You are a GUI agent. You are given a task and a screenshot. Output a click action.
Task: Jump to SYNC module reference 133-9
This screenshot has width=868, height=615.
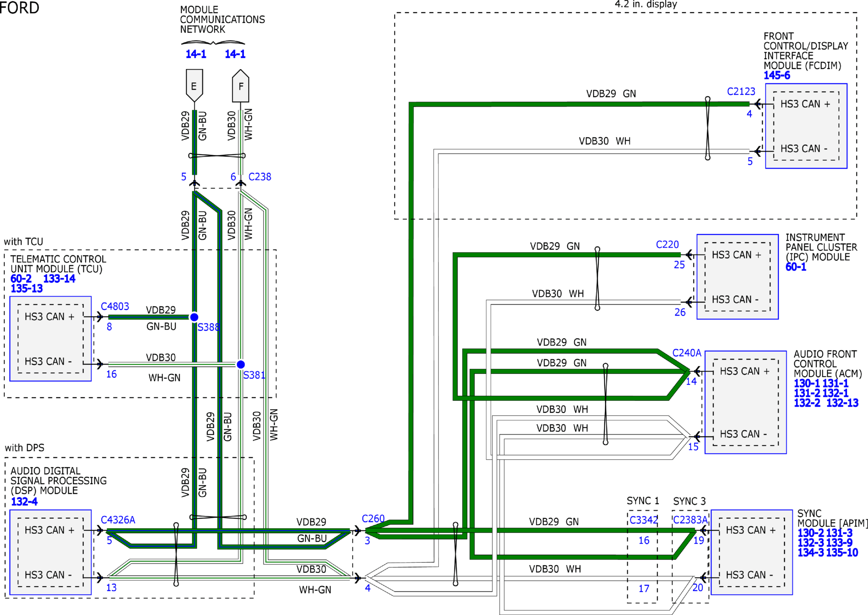tap(839, 543)
